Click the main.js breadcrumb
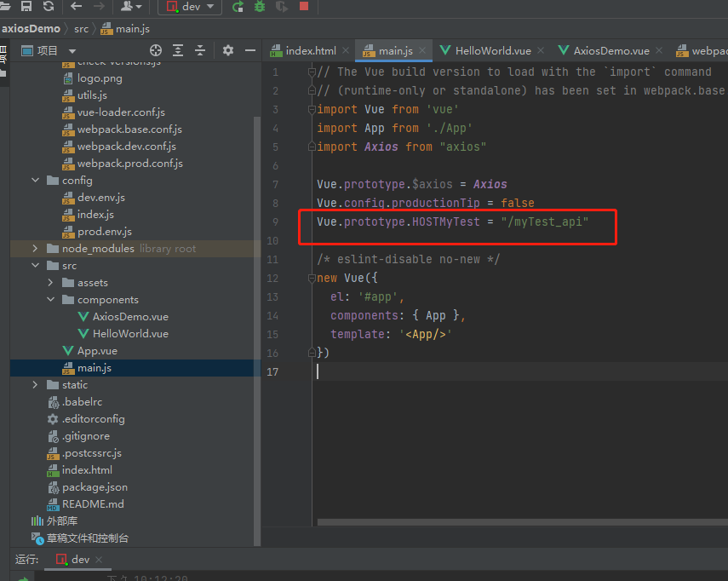The height and width of the screenshot is (581, 728). click(x=125, y=29)
